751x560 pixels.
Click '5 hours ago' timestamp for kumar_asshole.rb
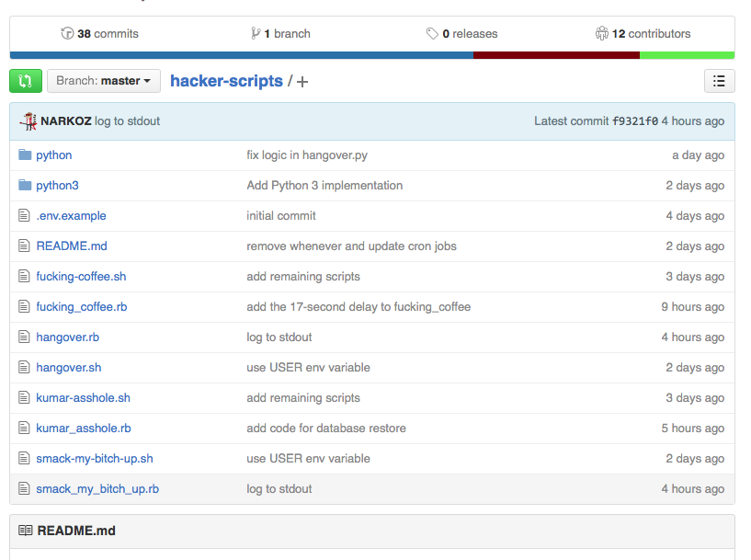click(x=692, y=429)
